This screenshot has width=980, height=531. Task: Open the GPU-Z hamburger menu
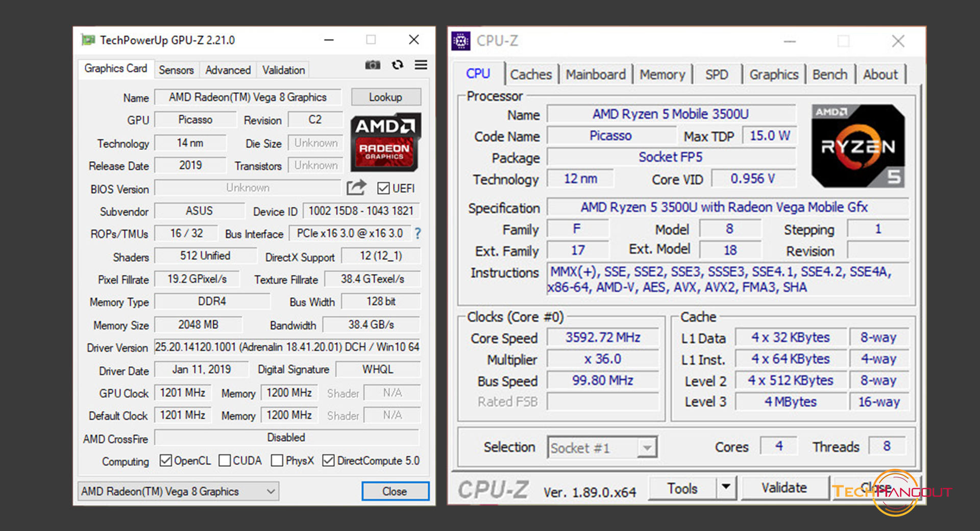[421, 65]
